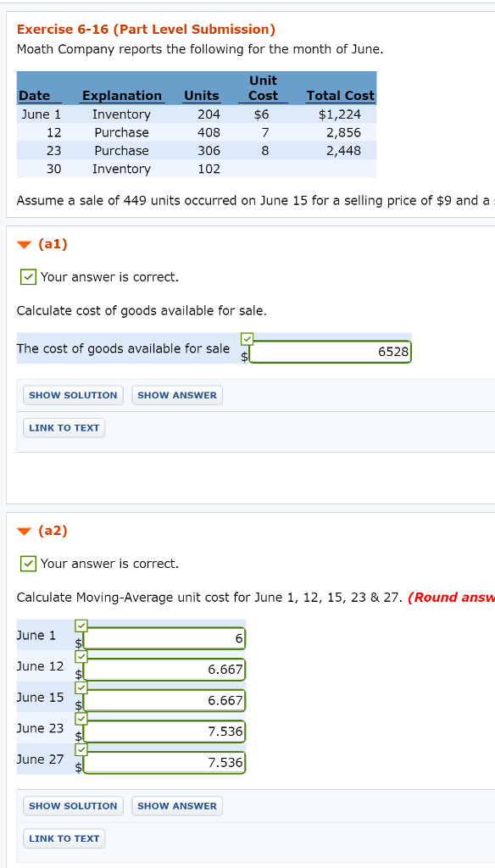
Task: Click the checkmark badge above the June 12 input
Action: [81, 655]
